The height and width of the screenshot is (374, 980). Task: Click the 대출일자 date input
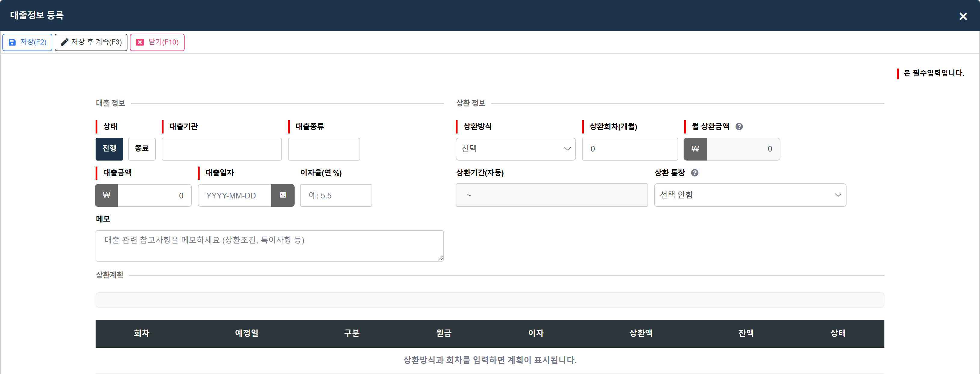[x=235, y=195]
